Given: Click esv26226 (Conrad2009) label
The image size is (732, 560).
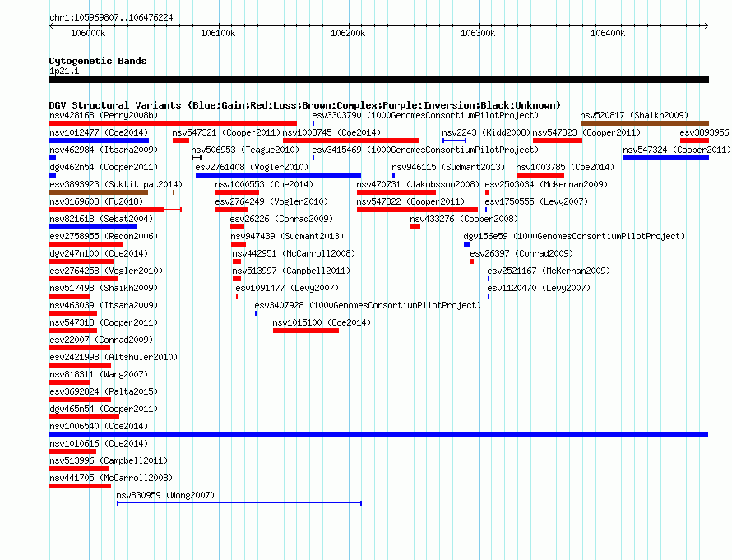Looking at the screenshot, I should pyautogui.click(x=281, y=219).
